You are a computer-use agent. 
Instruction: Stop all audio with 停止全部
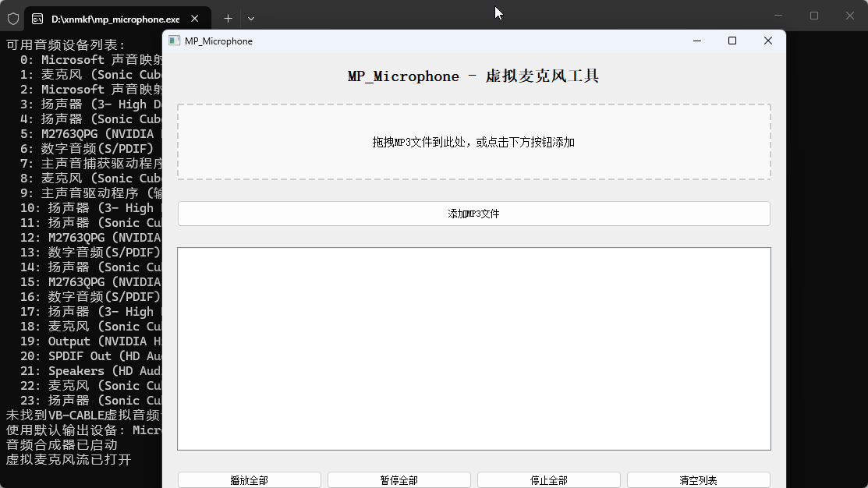point(548,480)
